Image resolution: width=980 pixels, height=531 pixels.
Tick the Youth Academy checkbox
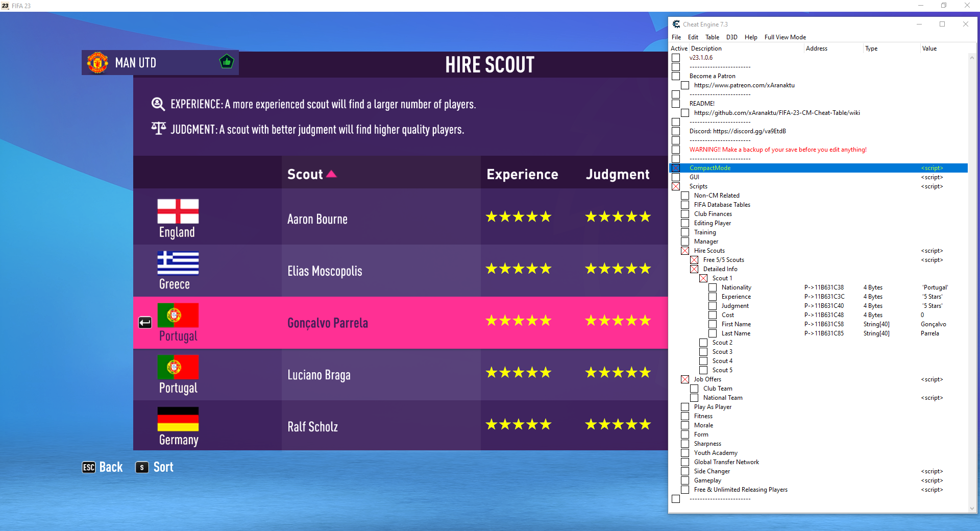click(685, 453)
